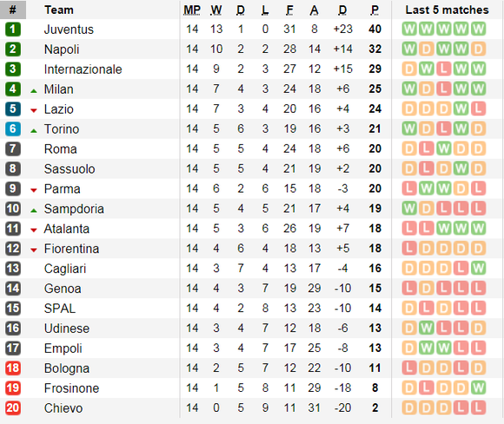The width and height of the screenshot is (504, 424).
Task: Click the blue position 6 badge for Torino
Action: pos(13,129)
